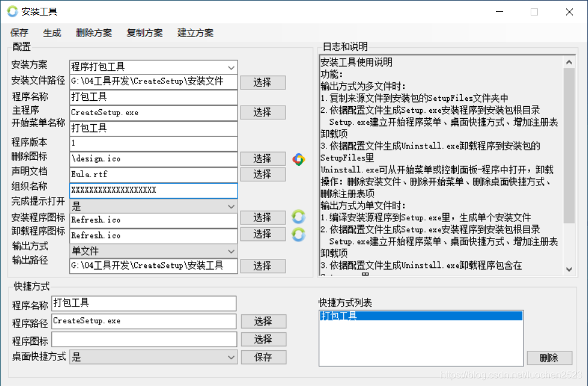Click the uninstall program Refresh.ico icon preview
Image resolution: width=588 pixels, height=386 pixels.
(x=298, y=234)
